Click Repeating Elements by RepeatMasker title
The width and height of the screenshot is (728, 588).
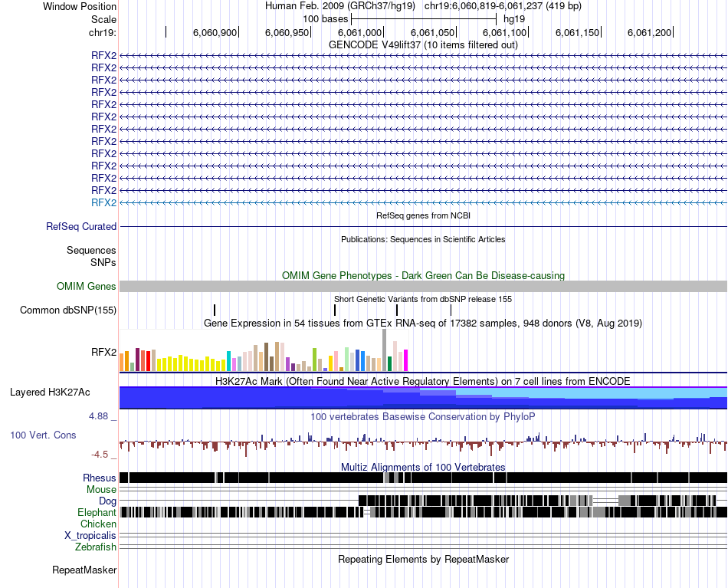click(x=423, y=559)
